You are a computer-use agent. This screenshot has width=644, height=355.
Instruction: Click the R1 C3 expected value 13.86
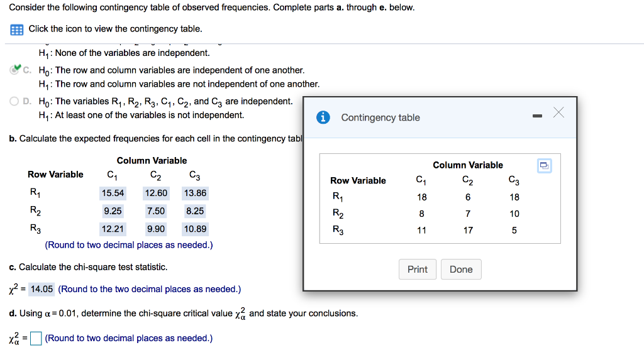click(195, 194)
